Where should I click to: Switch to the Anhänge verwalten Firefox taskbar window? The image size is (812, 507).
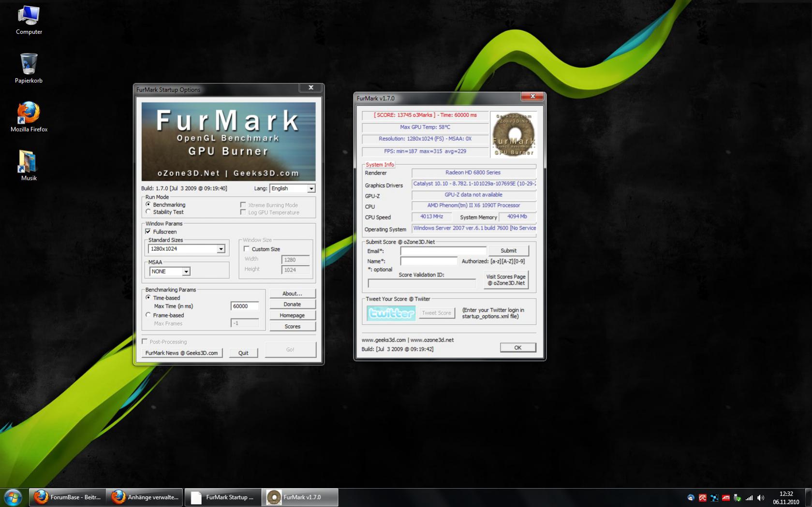(x=145, y=497)
